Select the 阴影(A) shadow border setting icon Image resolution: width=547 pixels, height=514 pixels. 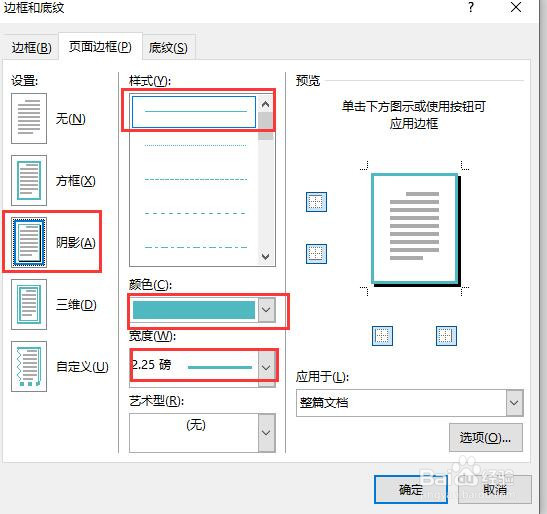click(29, 242)
